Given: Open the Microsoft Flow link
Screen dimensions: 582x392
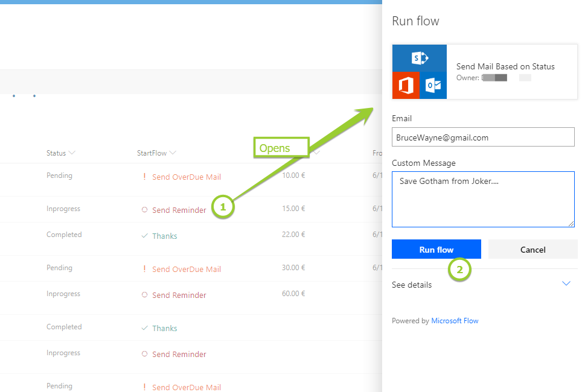Looking at the screenshot, I should pyautogui.click(x=455, y=321).
